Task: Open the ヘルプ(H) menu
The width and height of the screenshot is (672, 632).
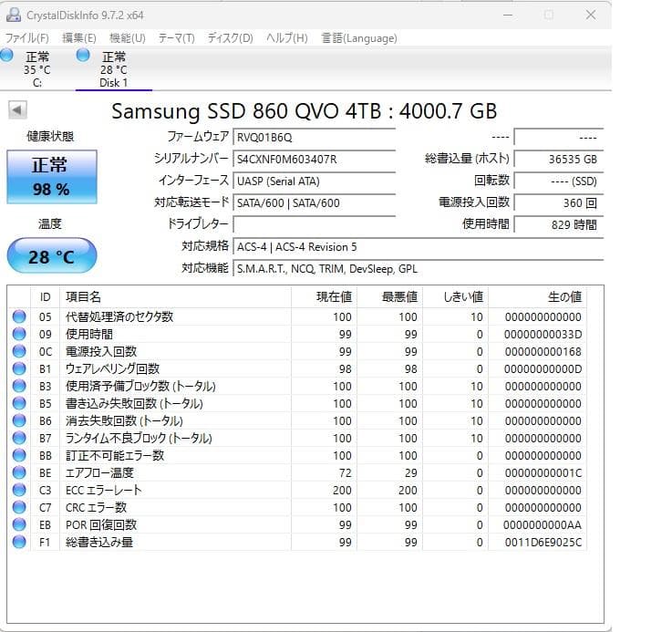Action: click(287, 38)
